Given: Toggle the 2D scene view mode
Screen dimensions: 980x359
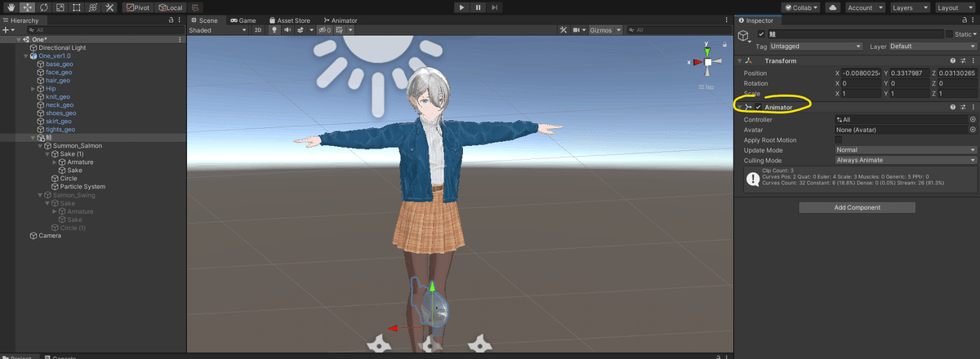Looking at the screenshot, I should (x=258, y=30).
